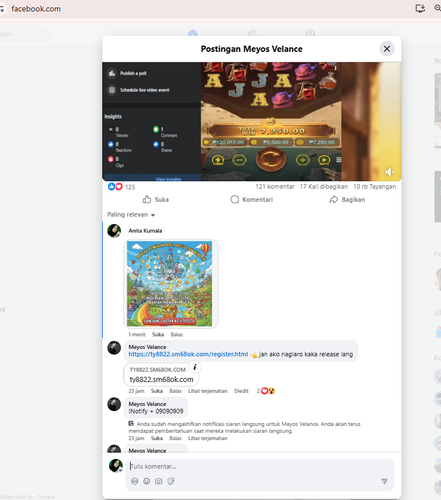Click Balas under the link comment
The width and height of the screenshot is (441, 500).
tap(175, 391)
